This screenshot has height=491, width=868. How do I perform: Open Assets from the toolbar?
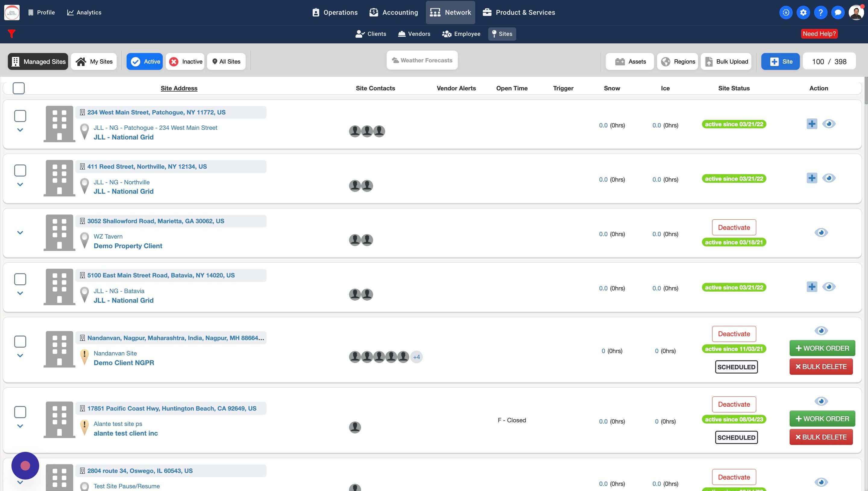click(630, 61)
